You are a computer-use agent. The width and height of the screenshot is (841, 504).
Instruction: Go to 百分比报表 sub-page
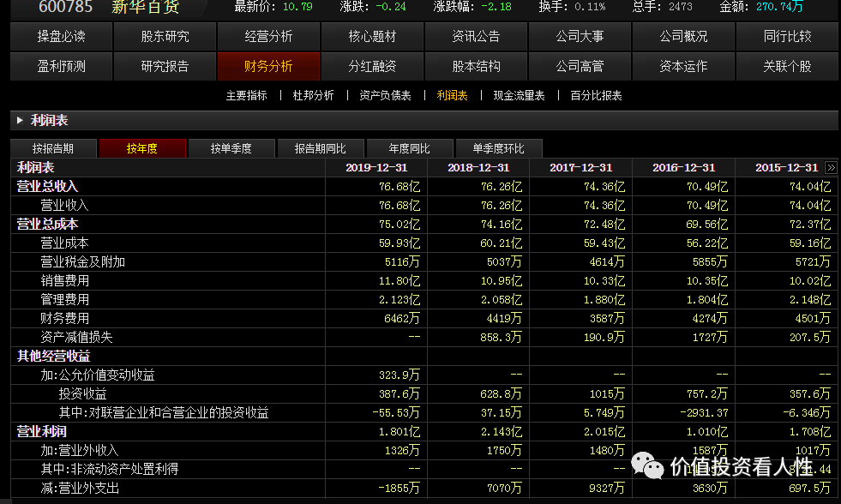[x=596, y=95]
